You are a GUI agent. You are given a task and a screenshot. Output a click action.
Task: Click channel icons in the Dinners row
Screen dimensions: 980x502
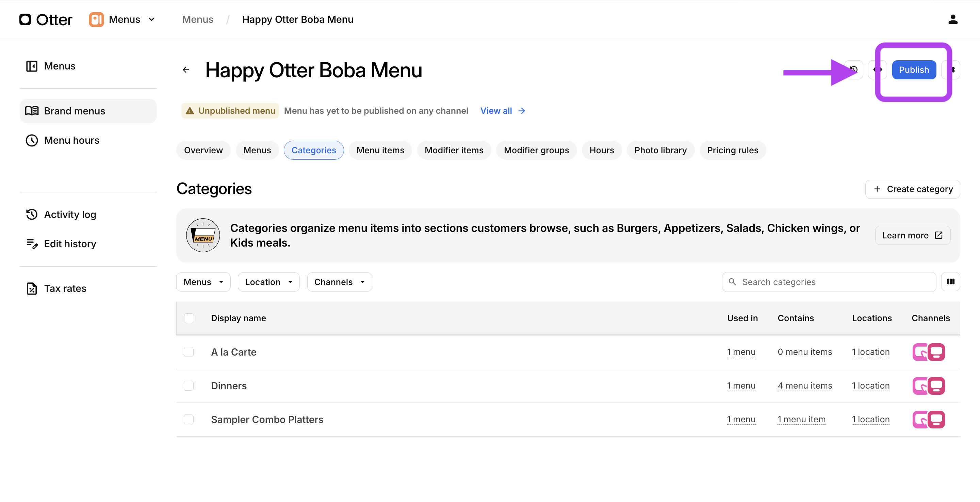tap(928, 386)
